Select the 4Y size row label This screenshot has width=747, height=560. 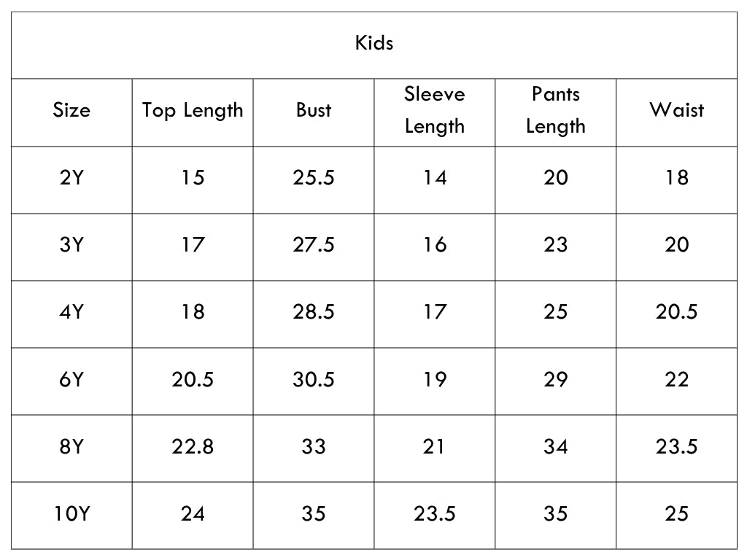click(71, 312)
